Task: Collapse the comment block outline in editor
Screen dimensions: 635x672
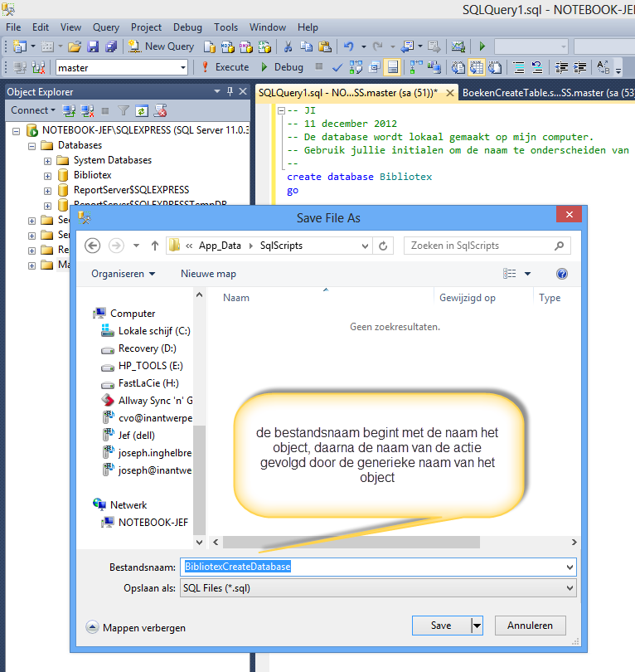Action: tap(281, 110)
